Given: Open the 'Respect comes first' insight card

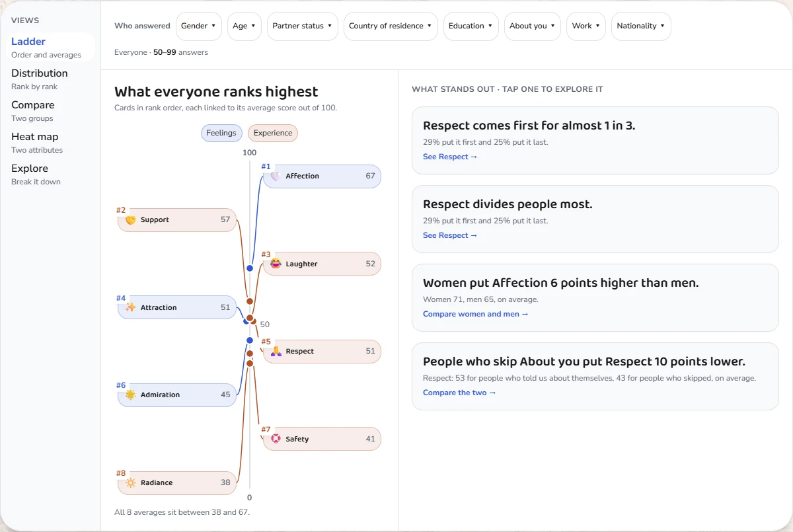Looking at the screenshot, I should [x=595, y=140].
